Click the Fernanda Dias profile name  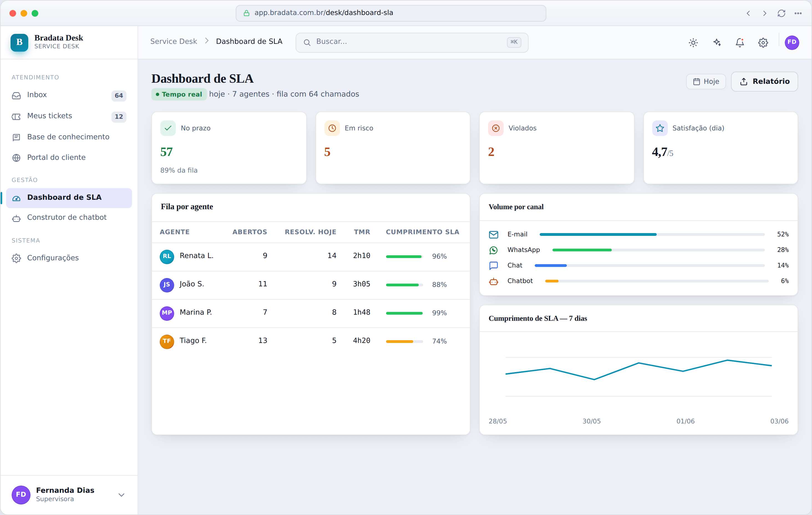coord(65,490)
